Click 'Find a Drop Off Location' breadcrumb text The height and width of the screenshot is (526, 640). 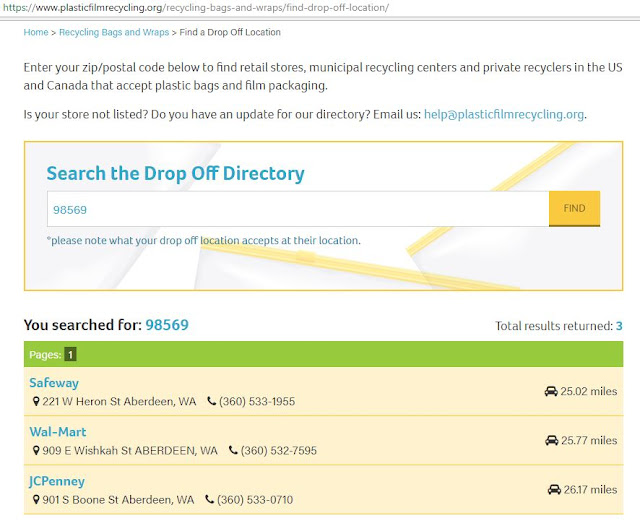tap(230, 32)
